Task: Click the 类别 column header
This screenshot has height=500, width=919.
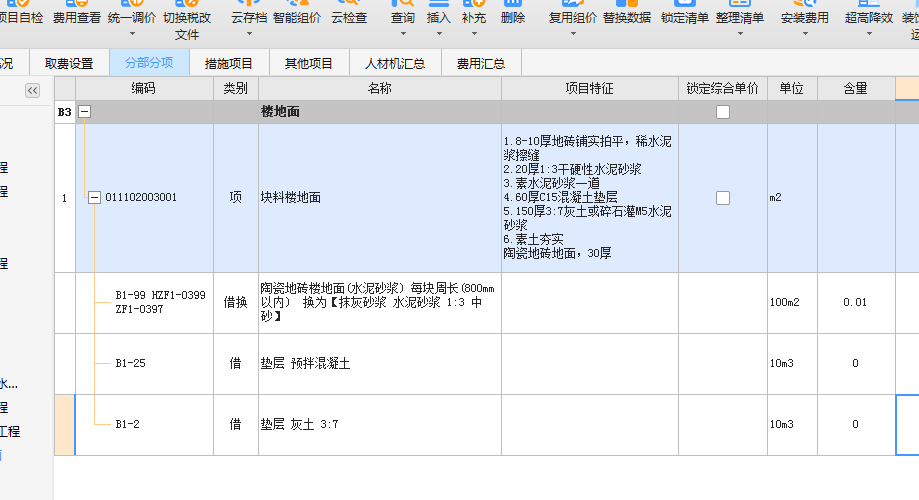Action: pyautogui.click(x=236, y=89)
